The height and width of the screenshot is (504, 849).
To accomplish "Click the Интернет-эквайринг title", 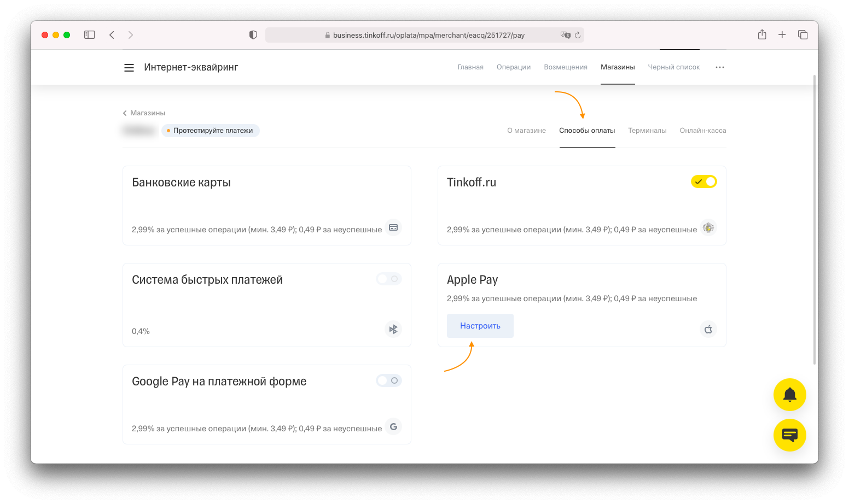I will tap(191, 67).
